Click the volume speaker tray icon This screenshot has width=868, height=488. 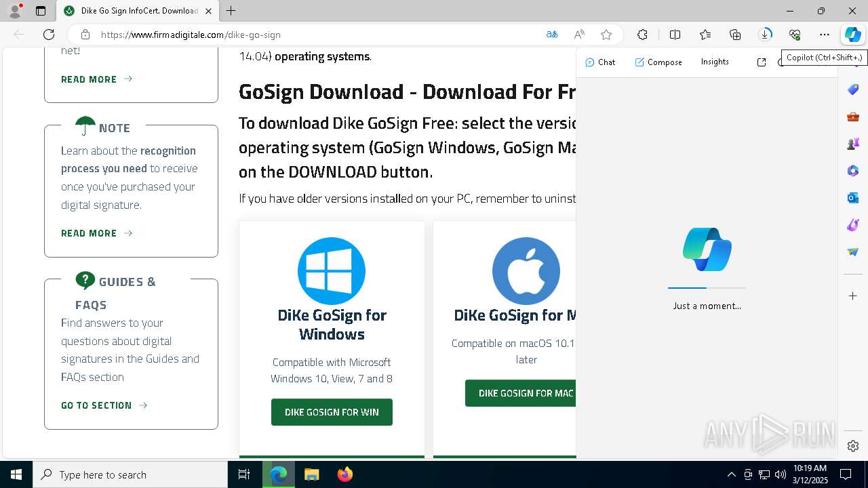click(780, 474)
